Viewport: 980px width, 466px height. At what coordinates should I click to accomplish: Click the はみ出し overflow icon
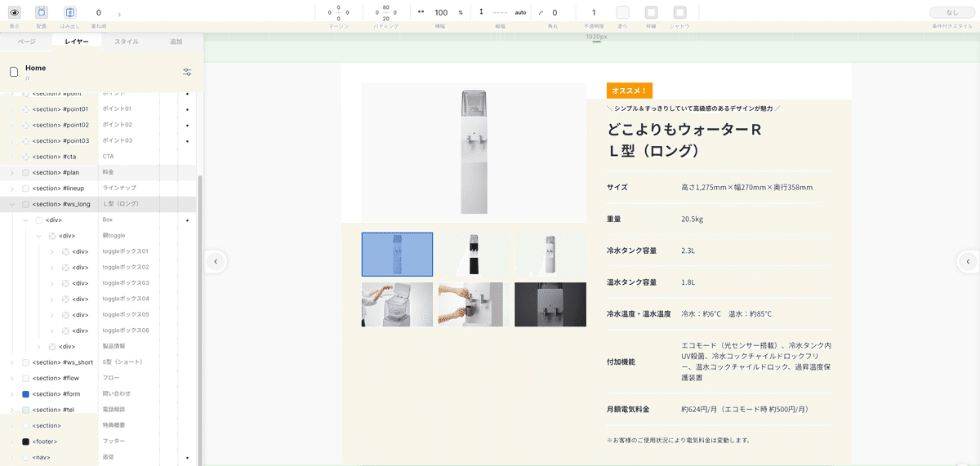(x=70, y=12)
